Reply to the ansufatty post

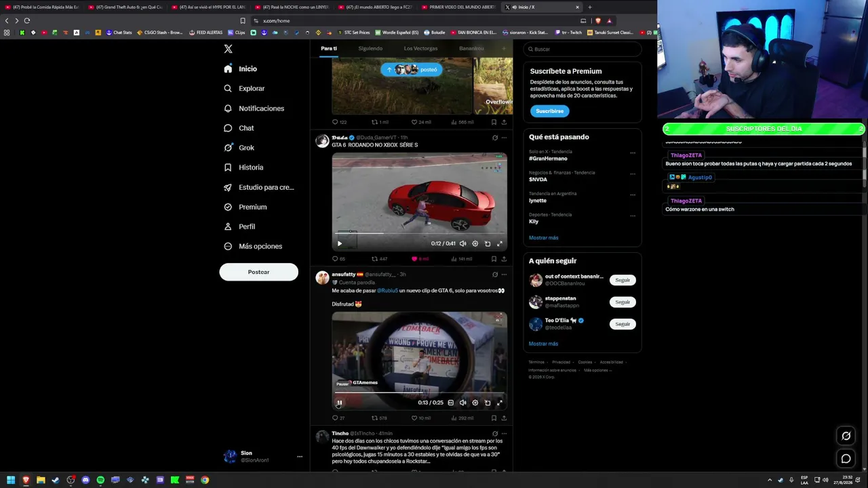(338, 418)
